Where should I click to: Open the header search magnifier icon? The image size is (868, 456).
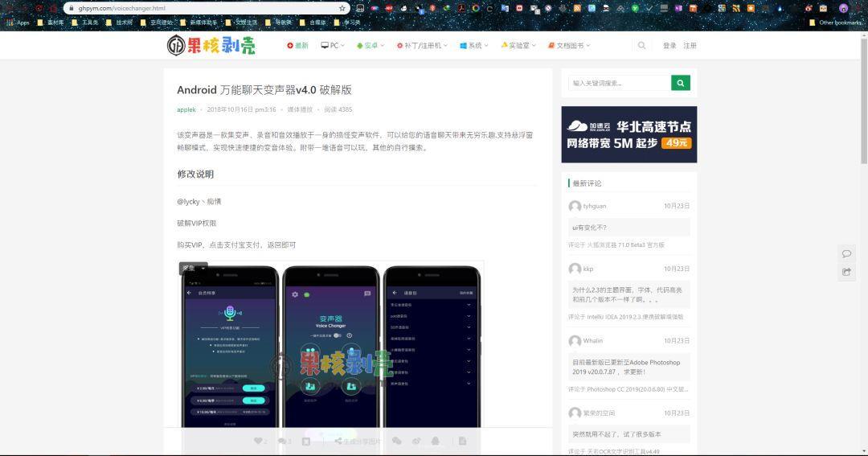pyautogui.click(x=641, y=46)
